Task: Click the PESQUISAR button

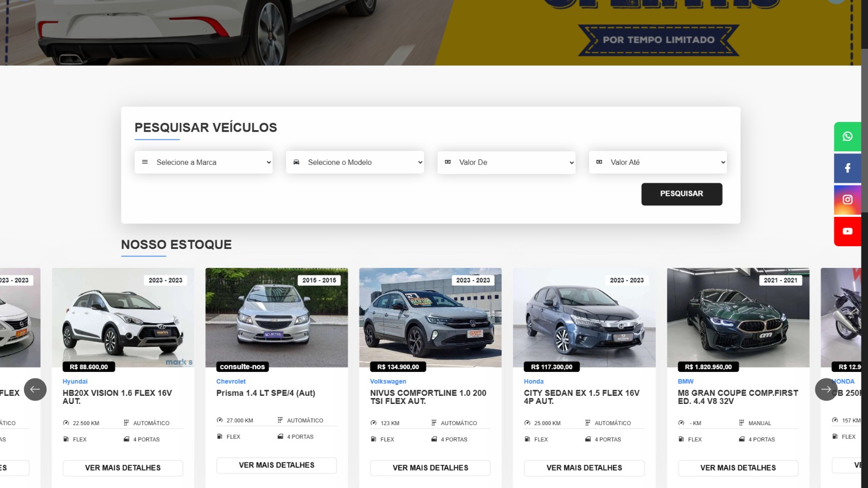Action: pyautogui.click(x=681, y=194)
